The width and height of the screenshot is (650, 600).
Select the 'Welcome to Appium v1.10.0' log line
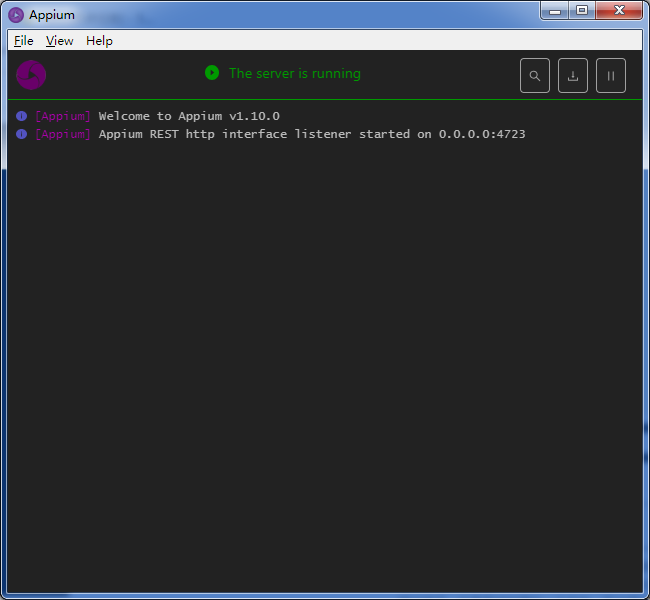point(189,116)
